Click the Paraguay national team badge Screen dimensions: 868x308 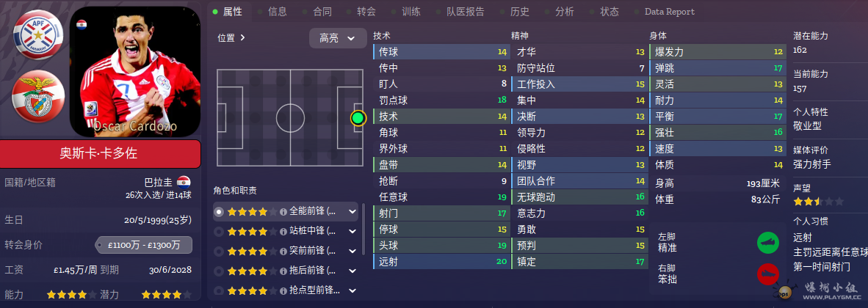coord(38,34)
